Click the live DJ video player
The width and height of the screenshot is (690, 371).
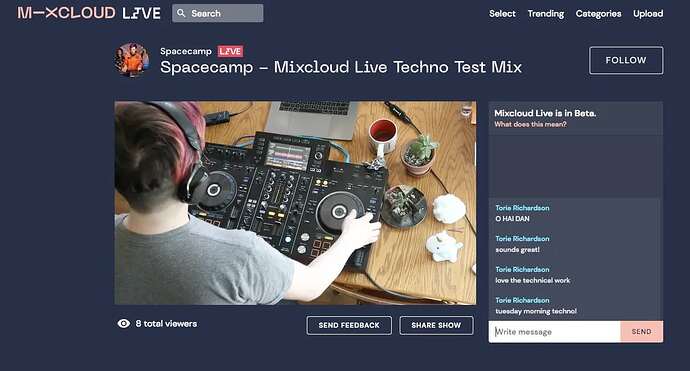click(295, 203)
